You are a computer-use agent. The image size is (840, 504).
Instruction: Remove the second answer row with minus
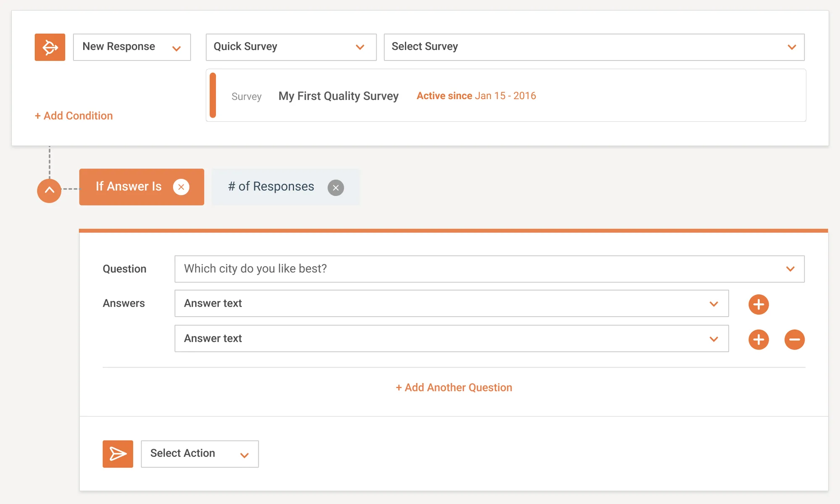coord(795,339)
